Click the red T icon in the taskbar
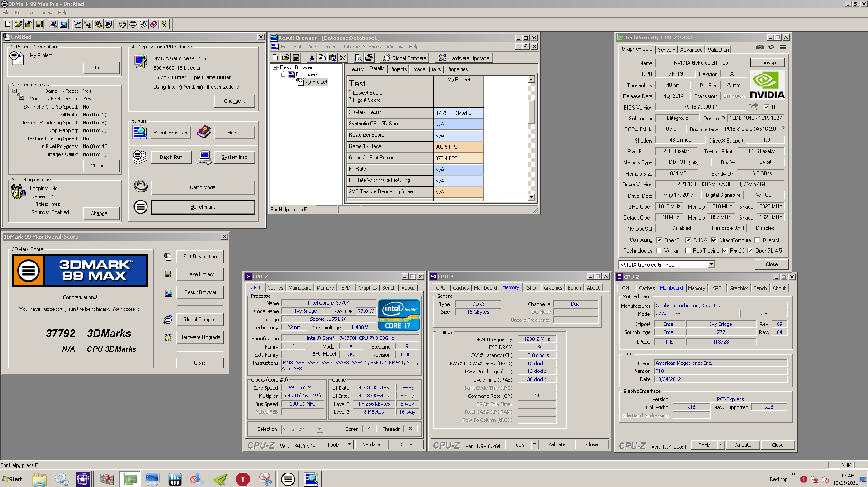Viewport: 868px width, 487px height. (x=243, y=479)
